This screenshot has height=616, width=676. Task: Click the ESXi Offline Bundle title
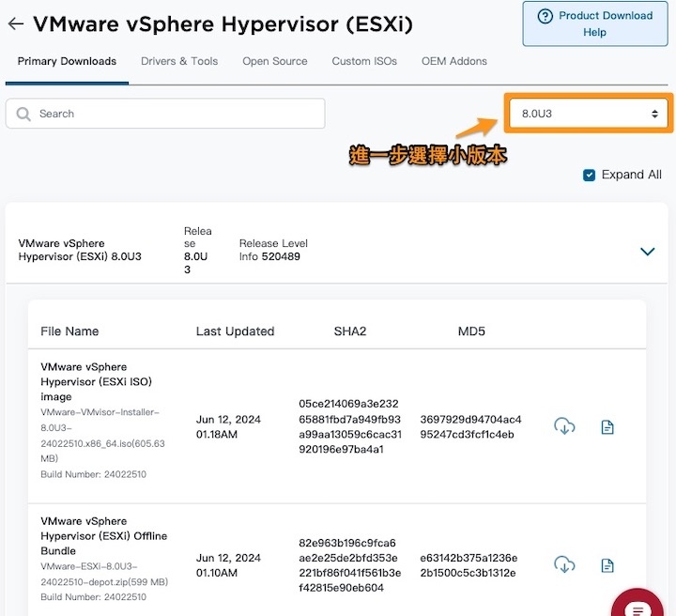click(x=104, y=536)
